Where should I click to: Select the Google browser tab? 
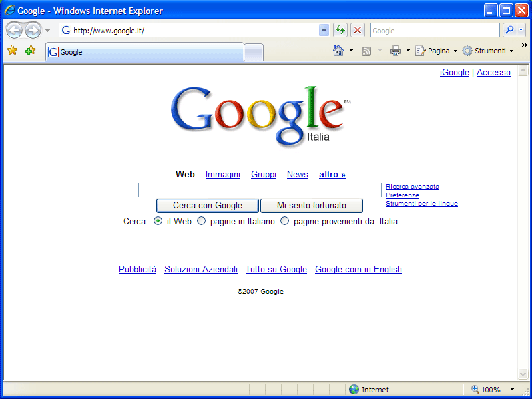point(145,52)
